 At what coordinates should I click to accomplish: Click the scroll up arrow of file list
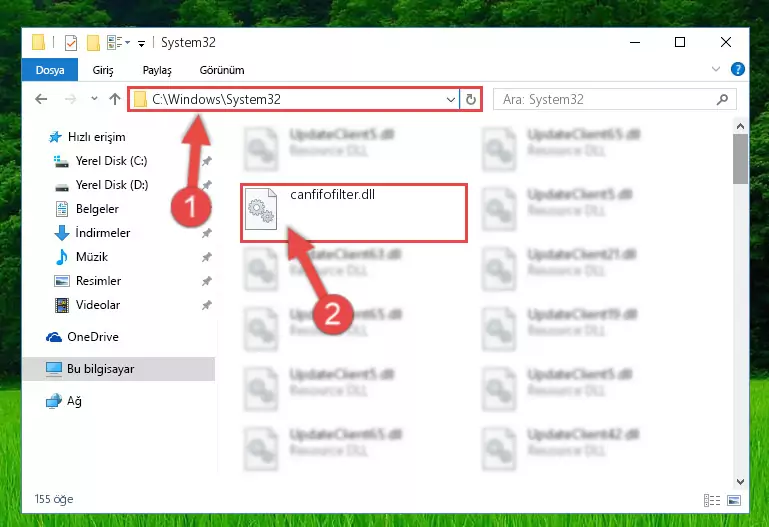741,126
